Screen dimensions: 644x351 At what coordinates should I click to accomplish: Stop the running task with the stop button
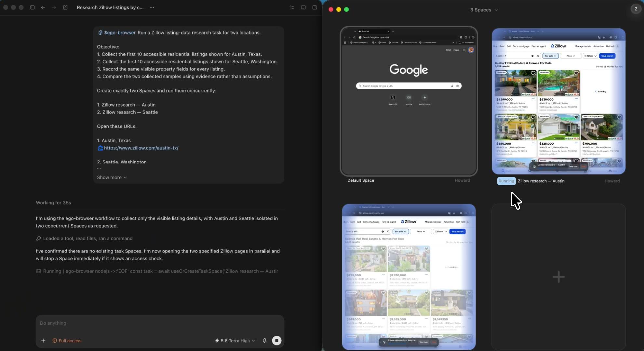pyautogui.click(x=276, y=341)
